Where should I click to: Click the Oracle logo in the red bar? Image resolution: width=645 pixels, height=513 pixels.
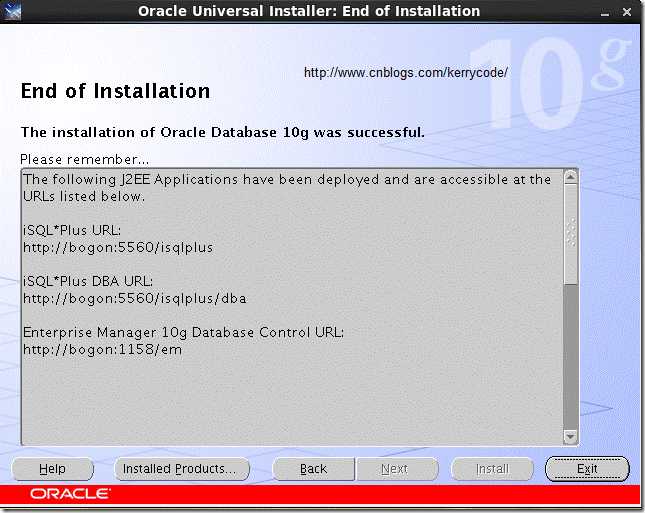point(70,494)
